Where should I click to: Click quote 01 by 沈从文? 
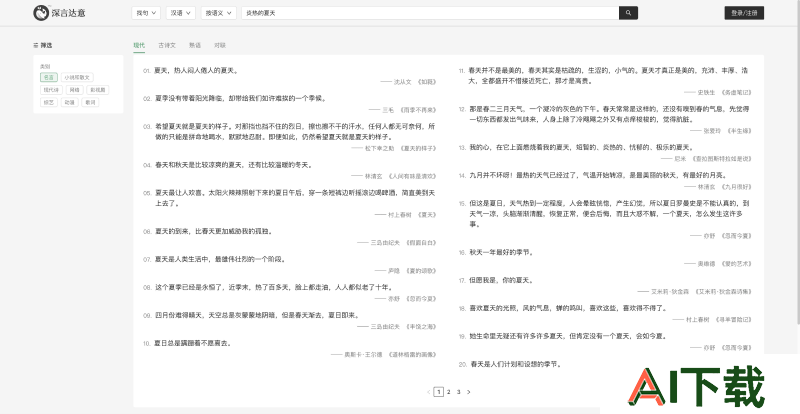pos(196,70)
